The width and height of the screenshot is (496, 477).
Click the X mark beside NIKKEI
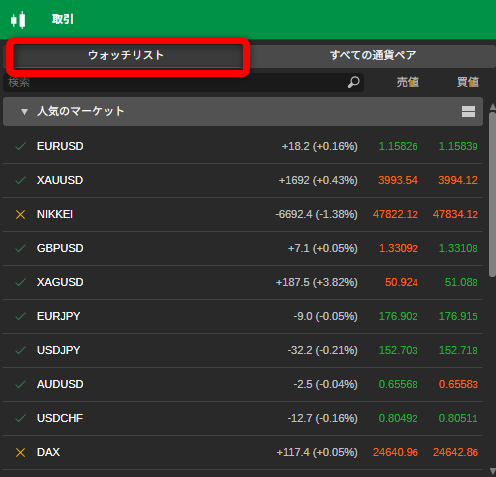coord(21,214)
